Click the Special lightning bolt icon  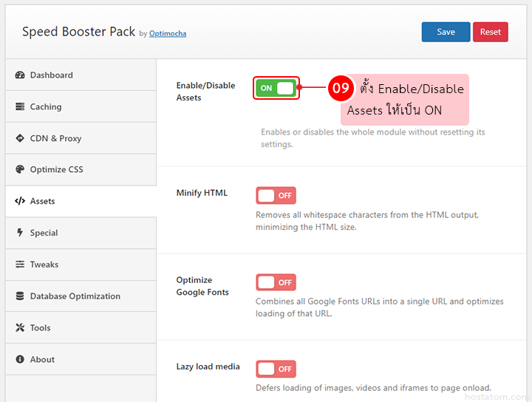pos(20,233)
